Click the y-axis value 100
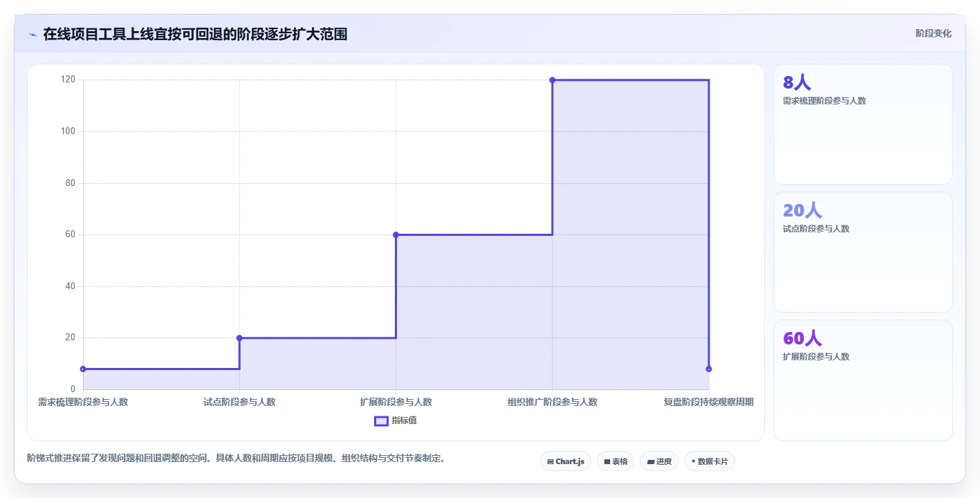 click(68, 131)
